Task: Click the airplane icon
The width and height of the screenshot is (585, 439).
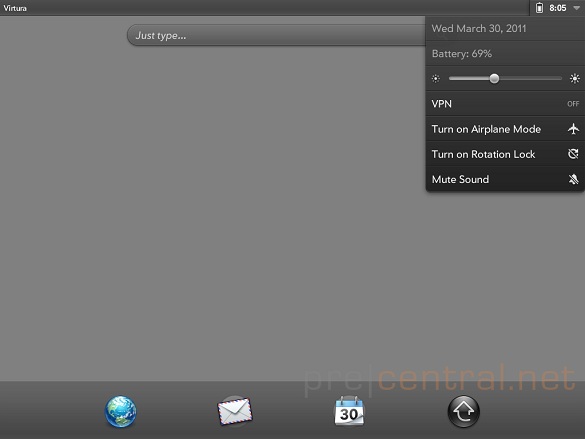Action: pyautogui.click(x=573, y=129)
